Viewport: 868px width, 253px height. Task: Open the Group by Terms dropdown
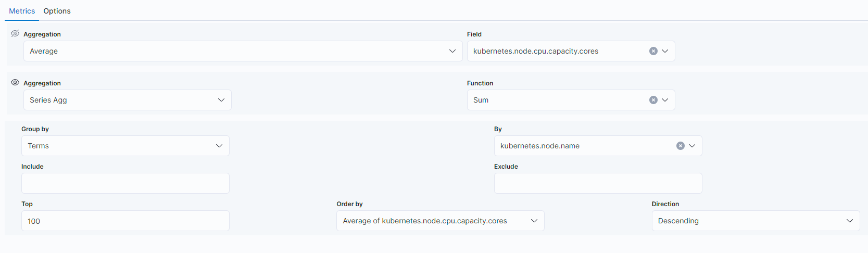tap(125, 146)
